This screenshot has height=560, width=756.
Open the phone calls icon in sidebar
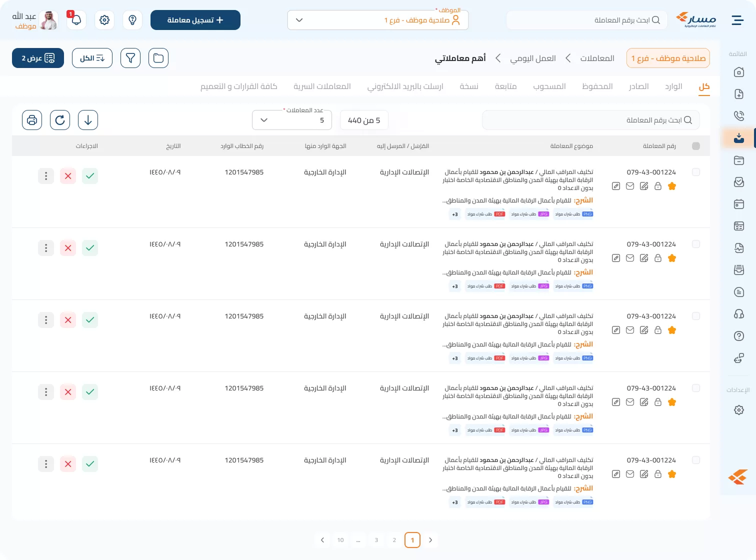pyautogui.click(x=739, y=116)
